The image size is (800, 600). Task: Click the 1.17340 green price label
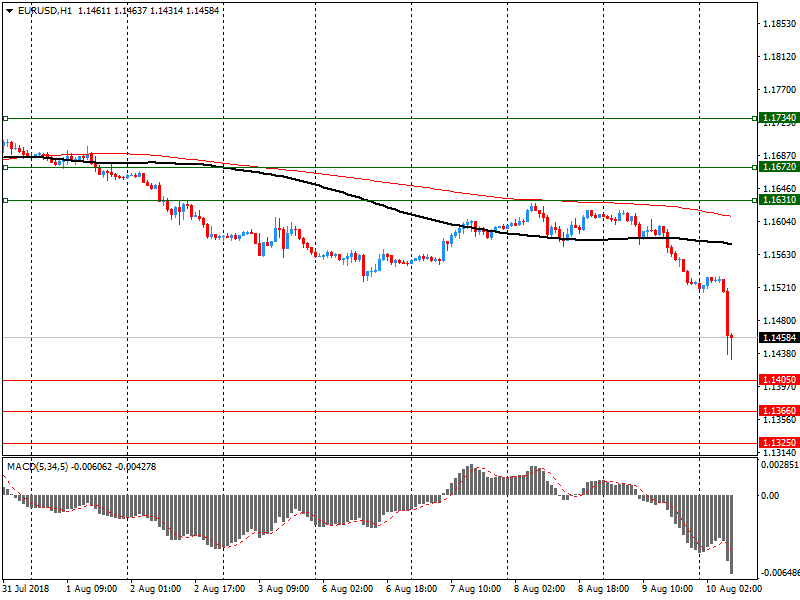779,118
